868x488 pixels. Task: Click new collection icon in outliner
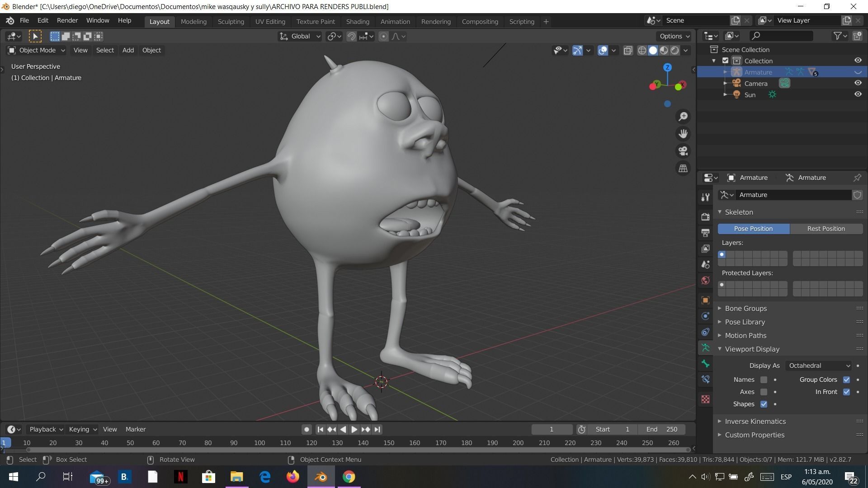pos(857,36)
